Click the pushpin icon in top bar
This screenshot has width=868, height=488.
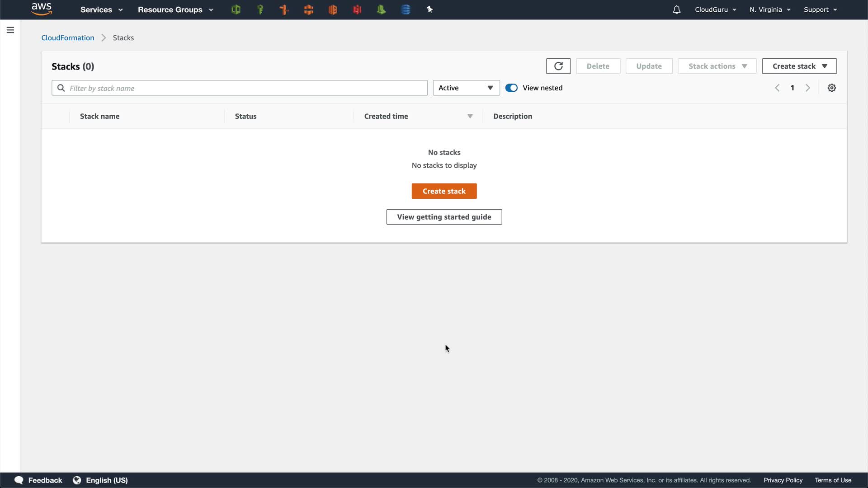[x=429, y=9]
